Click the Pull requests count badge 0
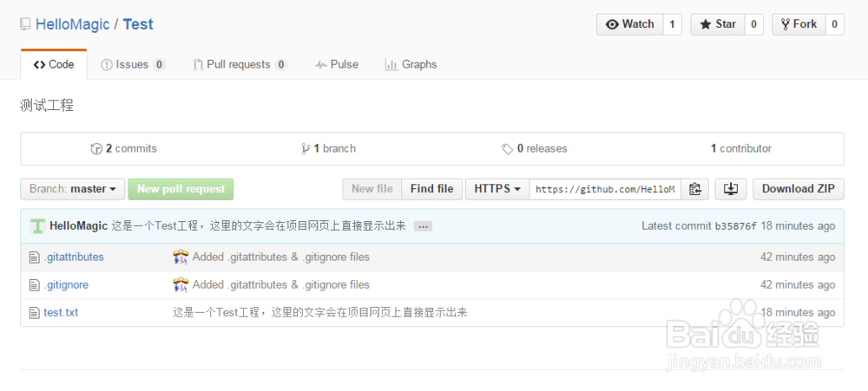This screenshot has height=391, width=868. coord(281,65)
